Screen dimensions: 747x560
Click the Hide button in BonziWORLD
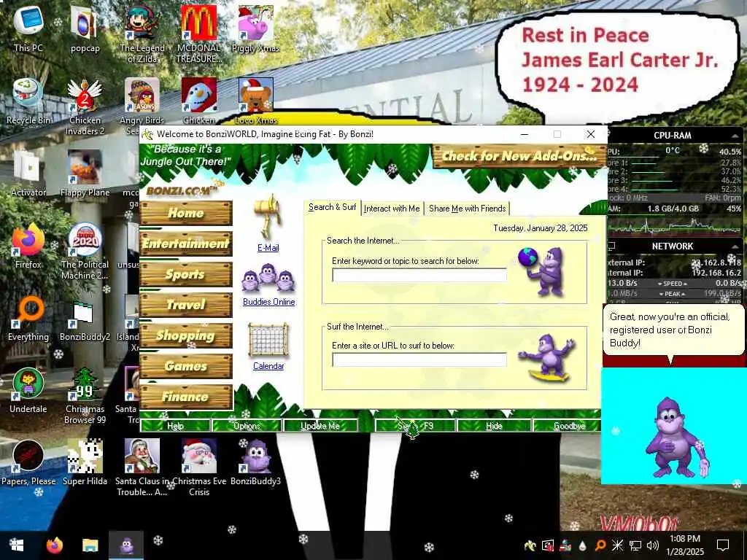(494, 426)
